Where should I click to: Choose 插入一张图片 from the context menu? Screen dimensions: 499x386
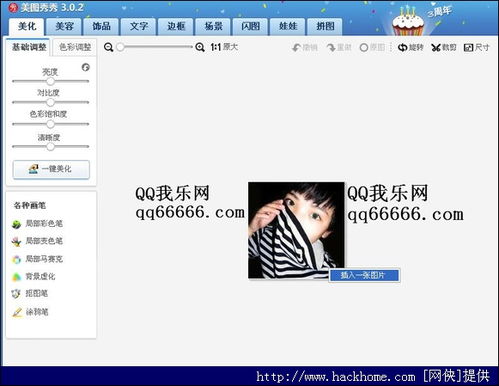364,275
